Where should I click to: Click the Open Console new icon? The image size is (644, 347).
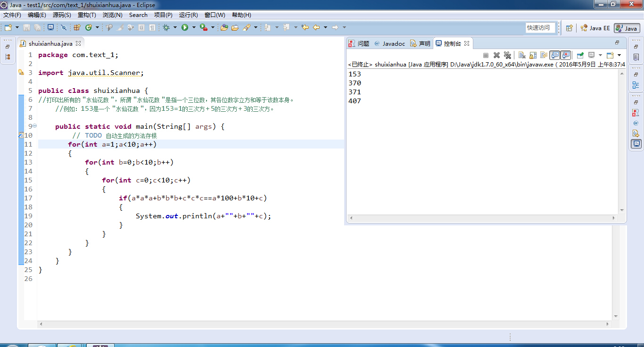click(x=610, y=55)
